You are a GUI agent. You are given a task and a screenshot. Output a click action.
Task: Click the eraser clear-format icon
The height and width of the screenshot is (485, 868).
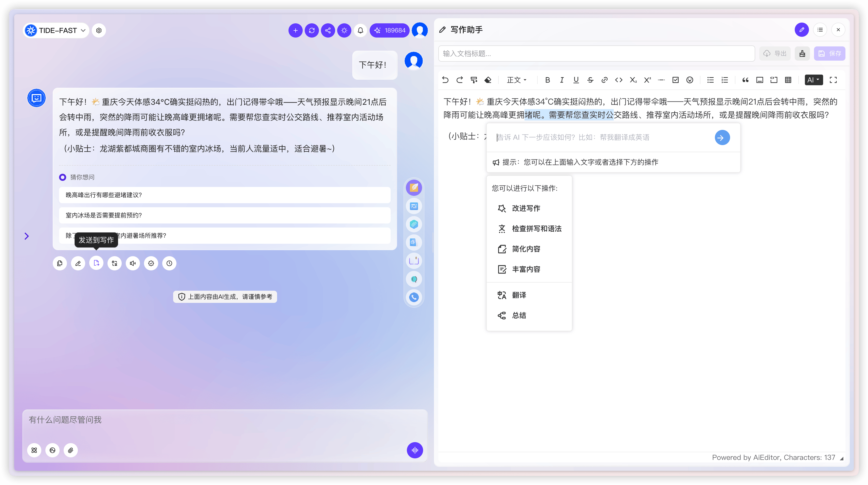click(x=488, y=80)
